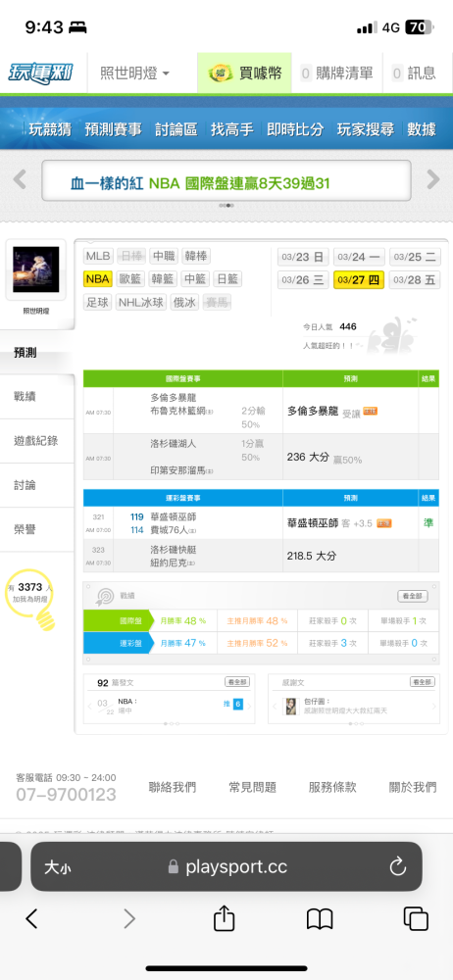Select the MLB league filter

click(x=98, y=256)
